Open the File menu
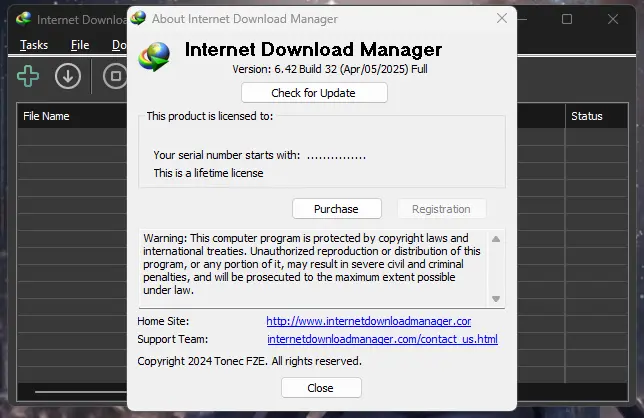This screenshot has width=644, height=418. point(80,45)
